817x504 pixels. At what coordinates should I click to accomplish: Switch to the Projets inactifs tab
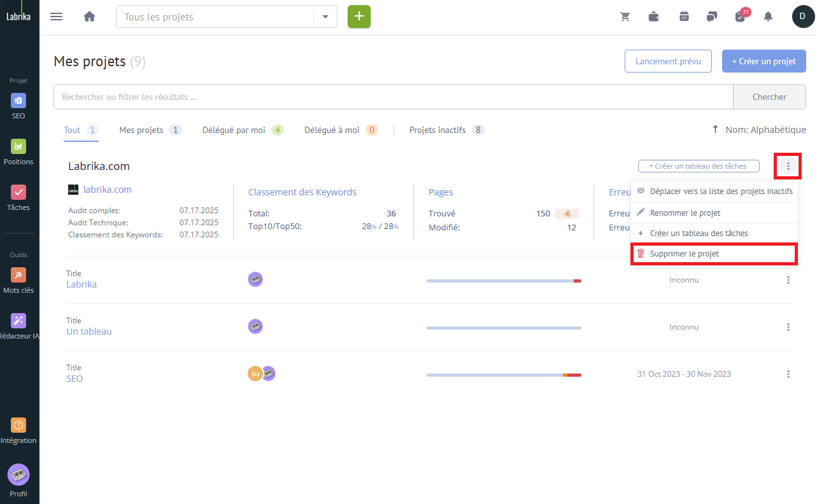click(x=446, y=130)
